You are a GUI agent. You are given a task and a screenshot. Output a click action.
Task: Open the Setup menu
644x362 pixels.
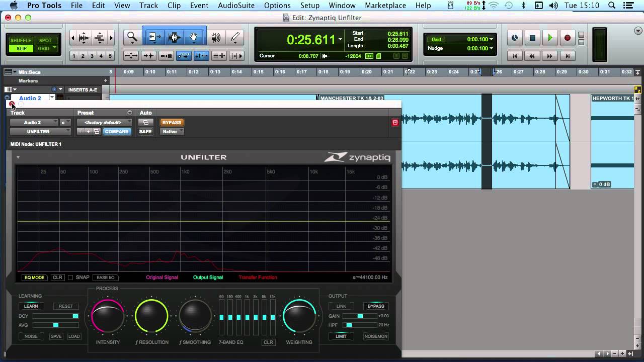[310, 6]
